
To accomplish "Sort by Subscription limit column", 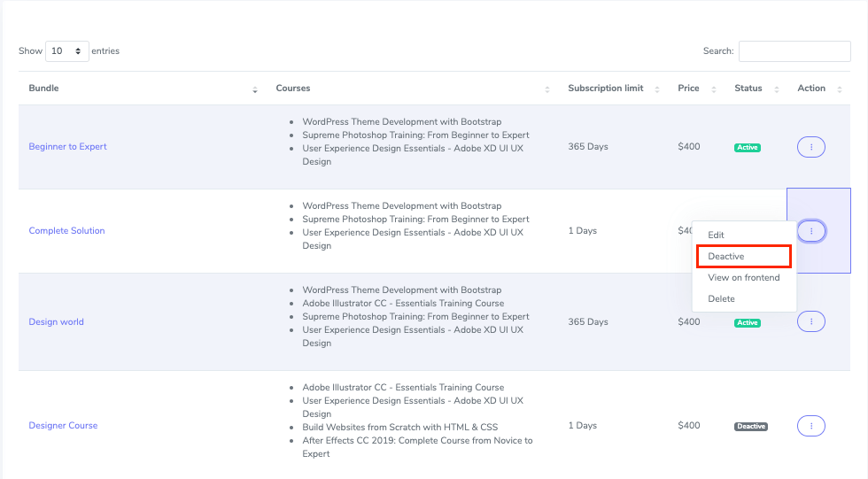I will point(656,89).
